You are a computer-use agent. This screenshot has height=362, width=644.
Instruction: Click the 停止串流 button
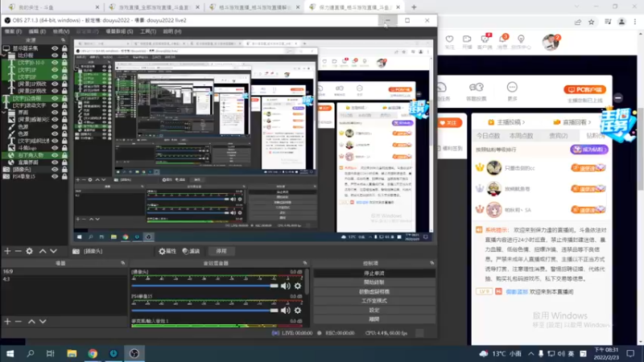(x=374, y=274)
